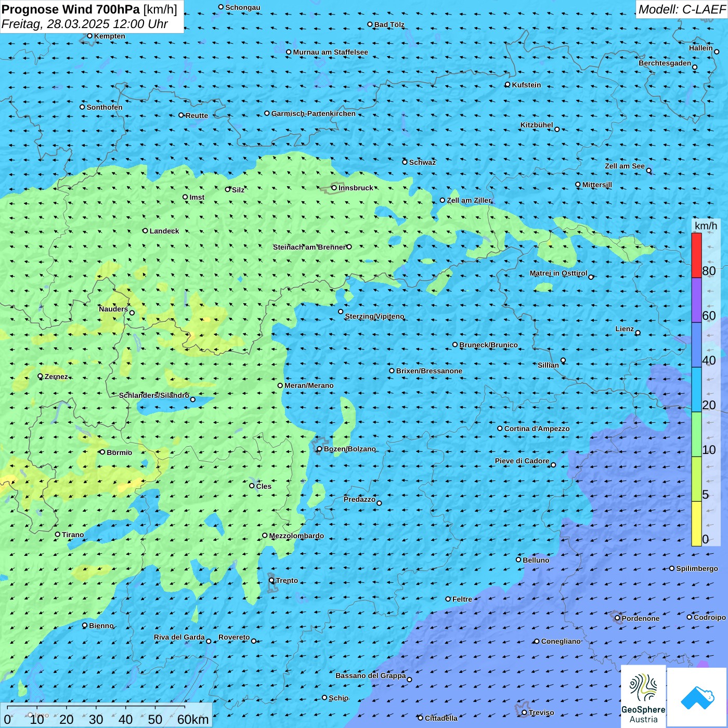Screen dimensions: 728x728
Task: Click the Kempten location marker
Action: (x=89, y=36)
